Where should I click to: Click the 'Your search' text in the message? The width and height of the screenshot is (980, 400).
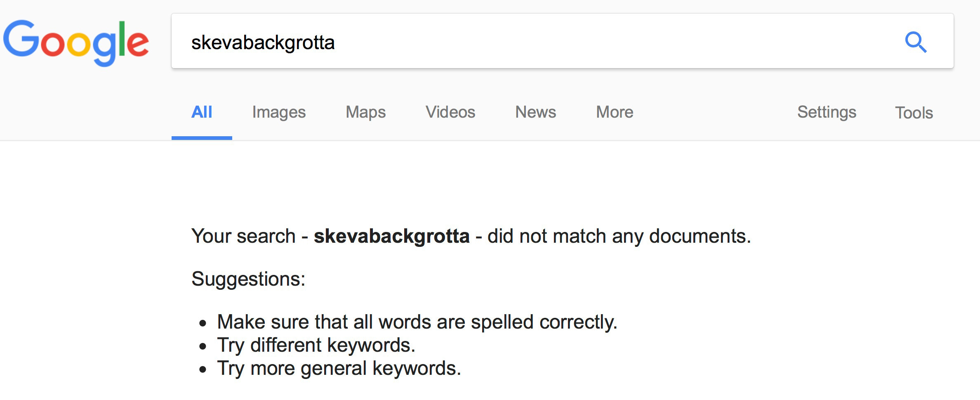pyautogui.click(x=243, y=236)
